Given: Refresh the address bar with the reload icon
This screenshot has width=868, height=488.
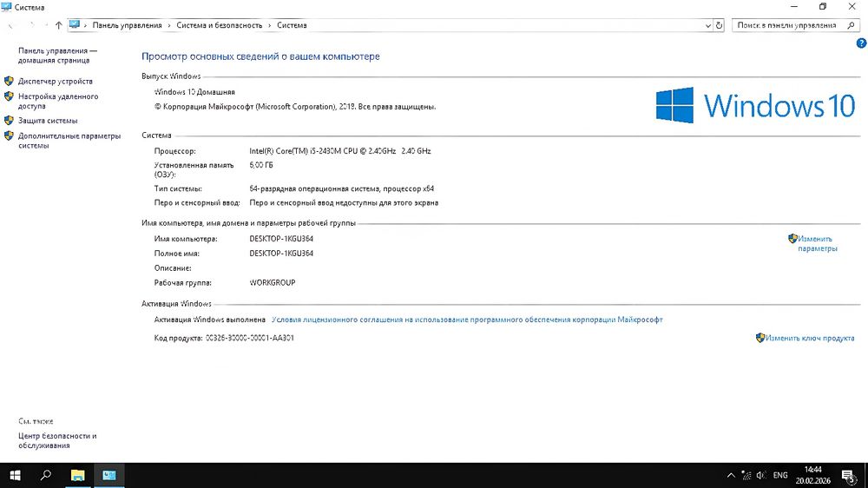Looking at the screenshot, I should 719,25.
